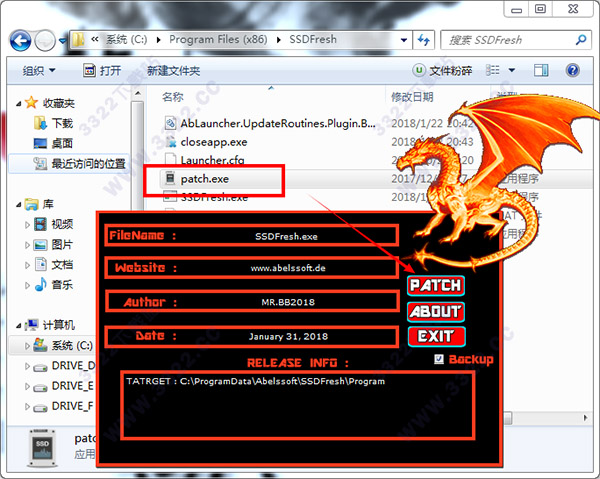This screenshot has height=479, width=600.
Task: Click the navigation pane scroll up arrow
Action: [x=138, y=93]
